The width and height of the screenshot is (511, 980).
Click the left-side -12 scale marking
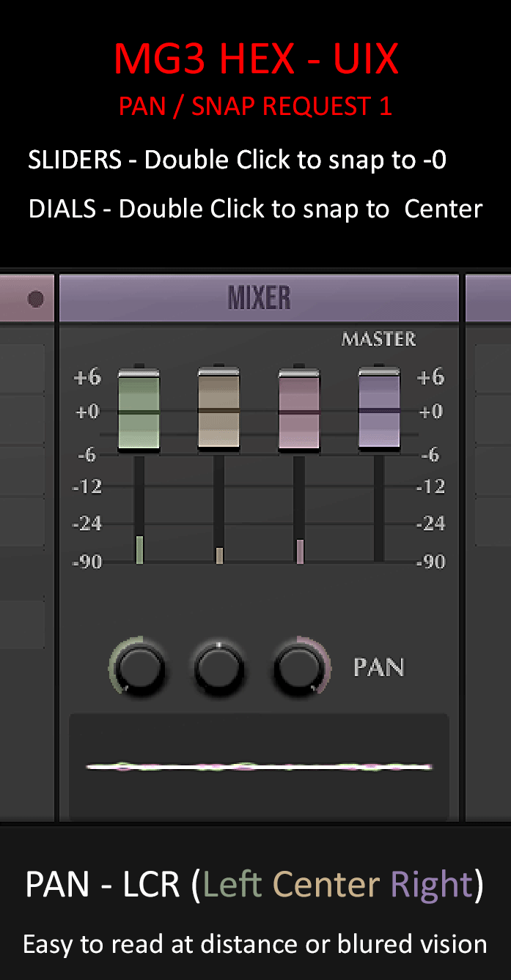(87, 486)
